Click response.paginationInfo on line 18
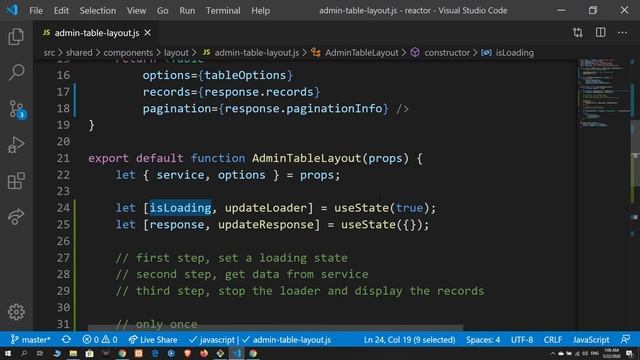 pos(303,109)
